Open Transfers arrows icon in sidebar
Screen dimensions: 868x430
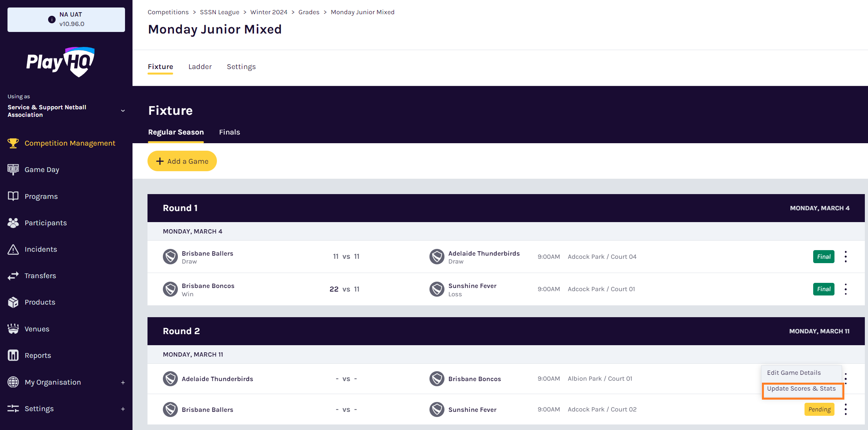13,276
